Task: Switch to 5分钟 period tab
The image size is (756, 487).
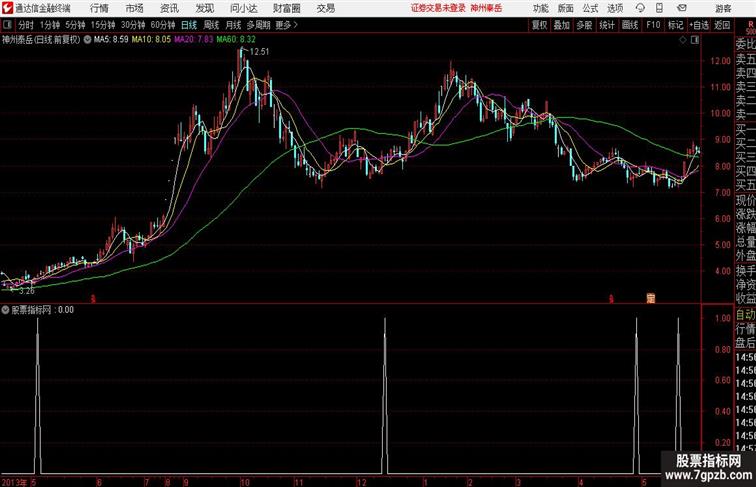Action: point(75,25)
